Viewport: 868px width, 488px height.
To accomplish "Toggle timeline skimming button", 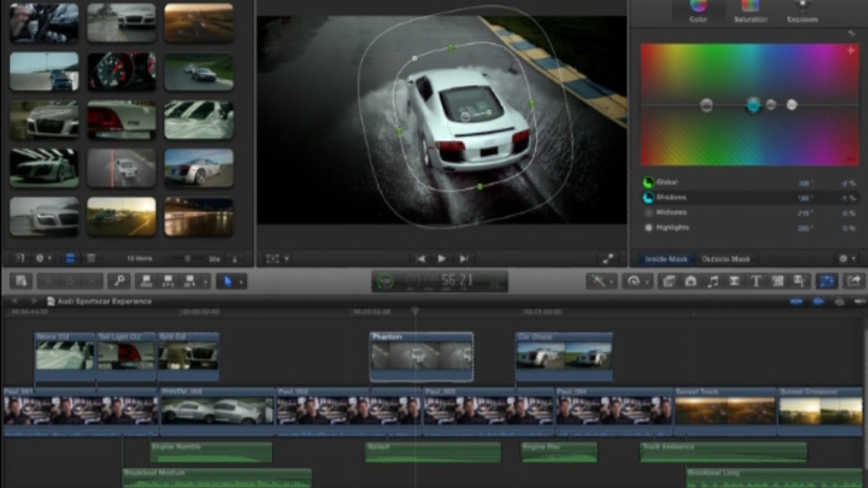I will click(796, 301).
